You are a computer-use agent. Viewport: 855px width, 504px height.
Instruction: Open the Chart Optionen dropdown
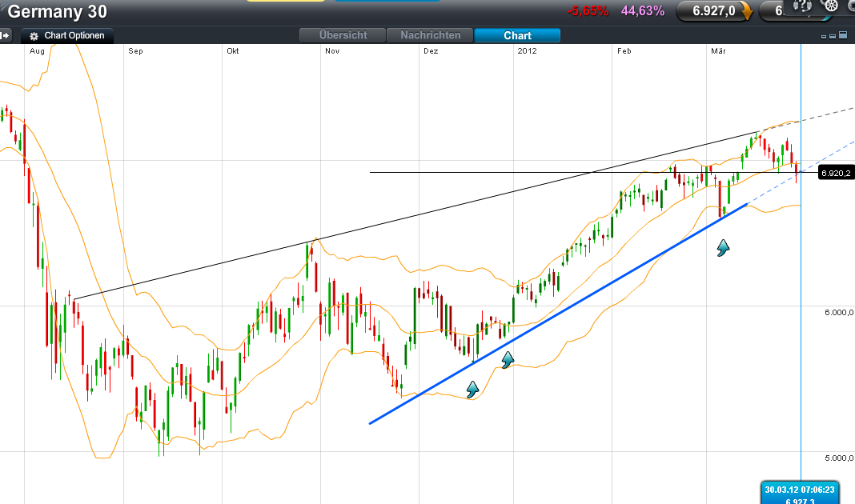69,36
